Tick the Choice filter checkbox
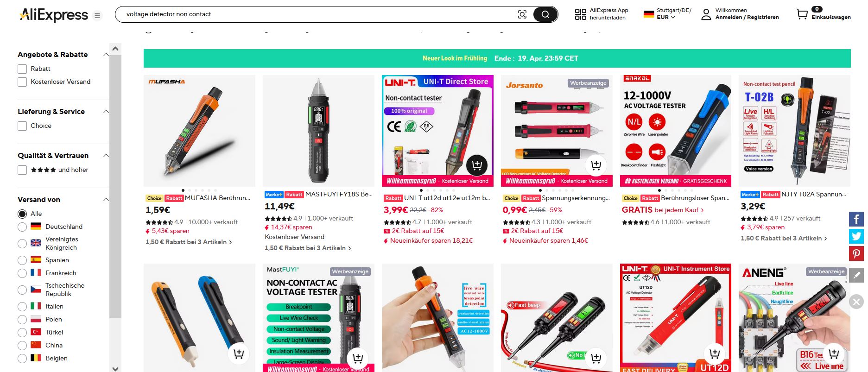This screenshot has height=372, width=868. [x=22, y=126]
